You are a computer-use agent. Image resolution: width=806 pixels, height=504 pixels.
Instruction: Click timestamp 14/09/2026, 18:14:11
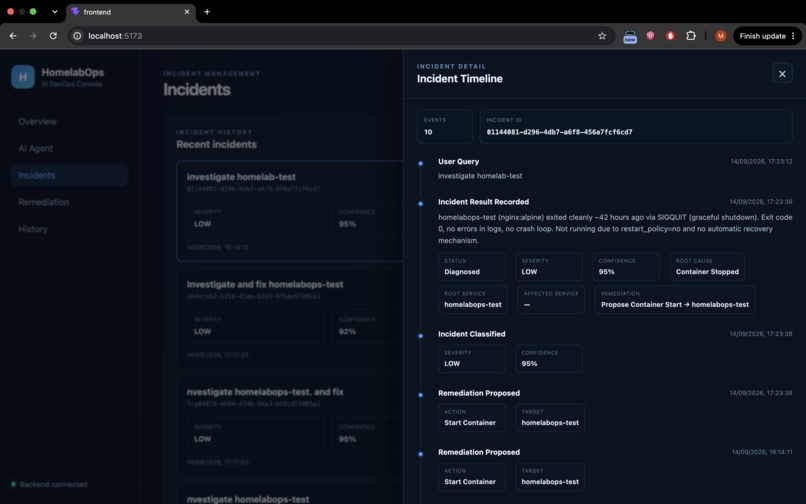(x=762, y=452)
